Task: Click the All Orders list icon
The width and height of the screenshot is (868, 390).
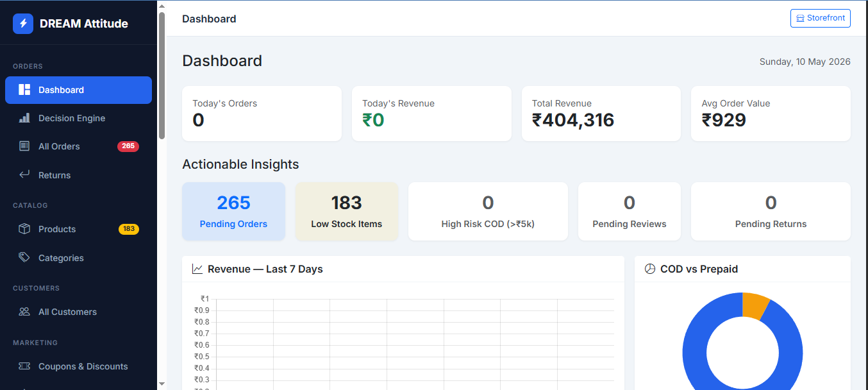Action: pos(24,146)
